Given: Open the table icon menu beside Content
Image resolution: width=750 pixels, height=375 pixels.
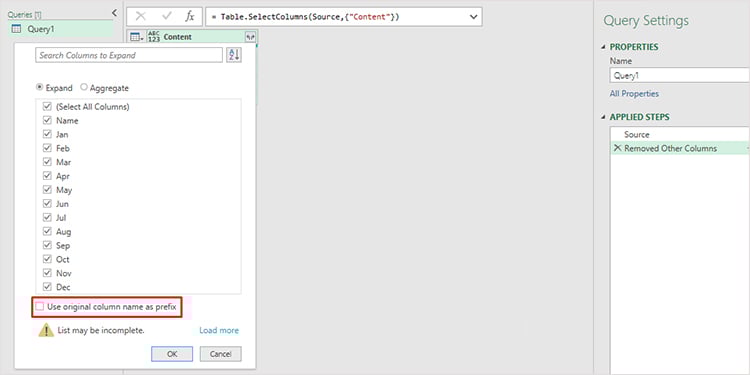Looking at the screenshot, I should (x=136, y=37).
